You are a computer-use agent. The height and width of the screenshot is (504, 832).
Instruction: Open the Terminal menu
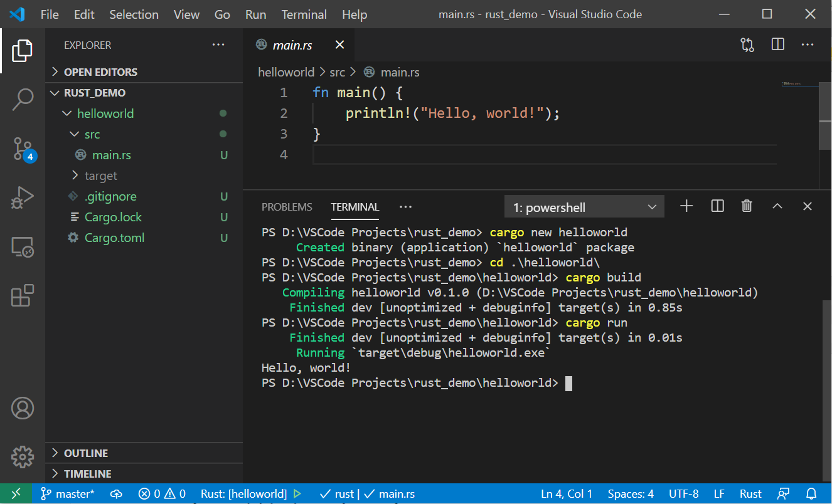[304, 14]
